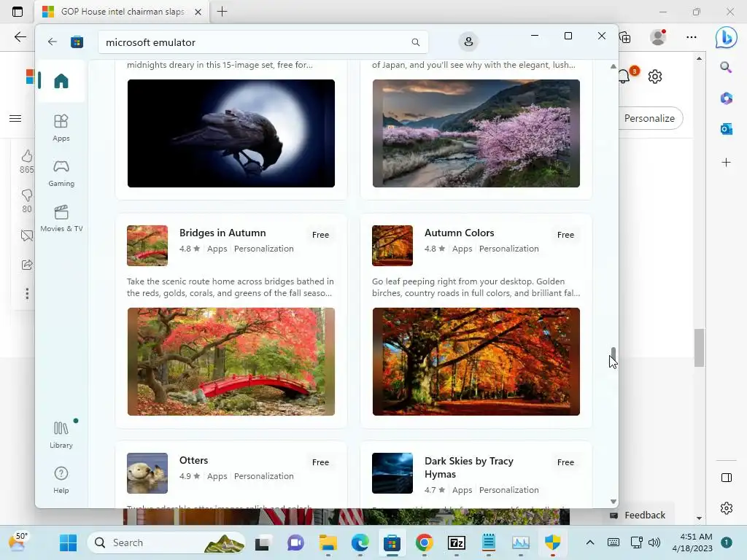This screenshot has width=747, height=560.
Task: Open volume control in system tray
Action: [654, 542]
